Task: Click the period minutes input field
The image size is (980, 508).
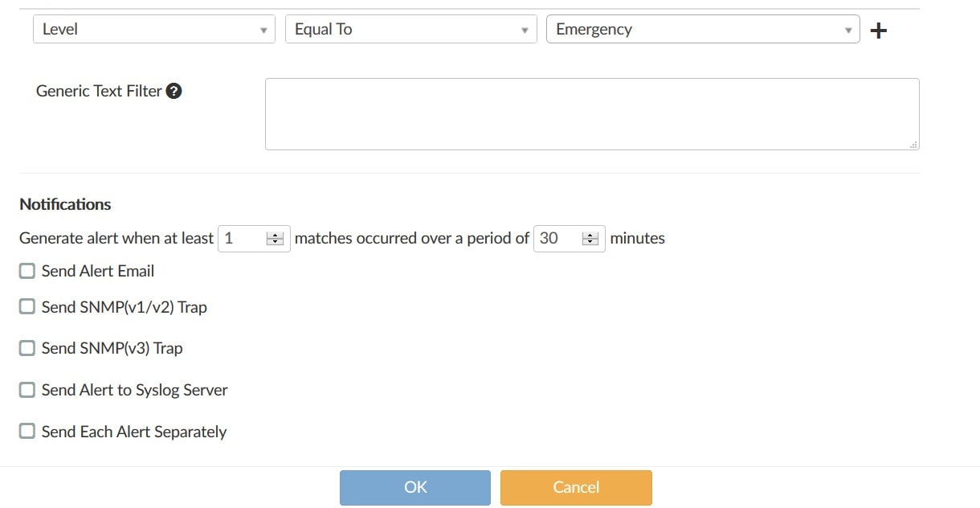Action: (x=557, y=238)
